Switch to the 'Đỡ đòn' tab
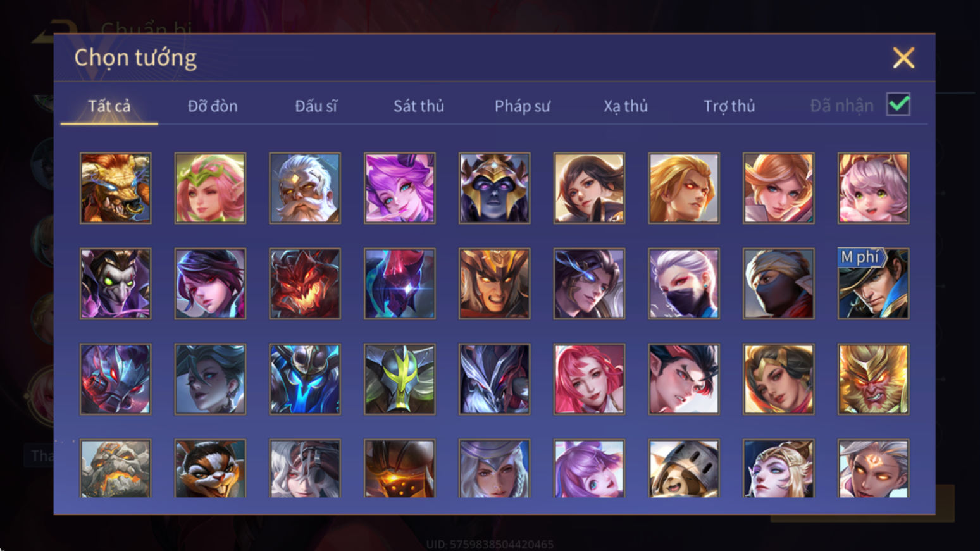The width and height of the screenshot is (980, 551). [213, 106]
